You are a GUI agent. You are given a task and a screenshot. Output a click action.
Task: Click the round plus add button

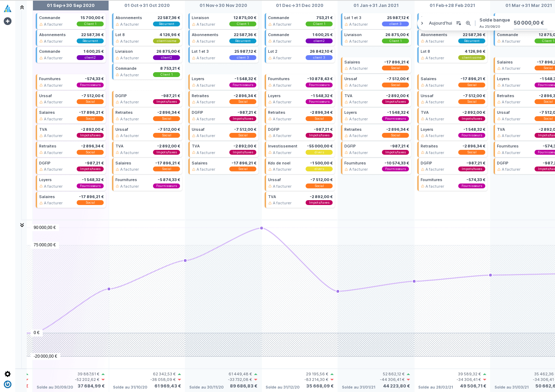pyautogui.click(x=8, y=21)
